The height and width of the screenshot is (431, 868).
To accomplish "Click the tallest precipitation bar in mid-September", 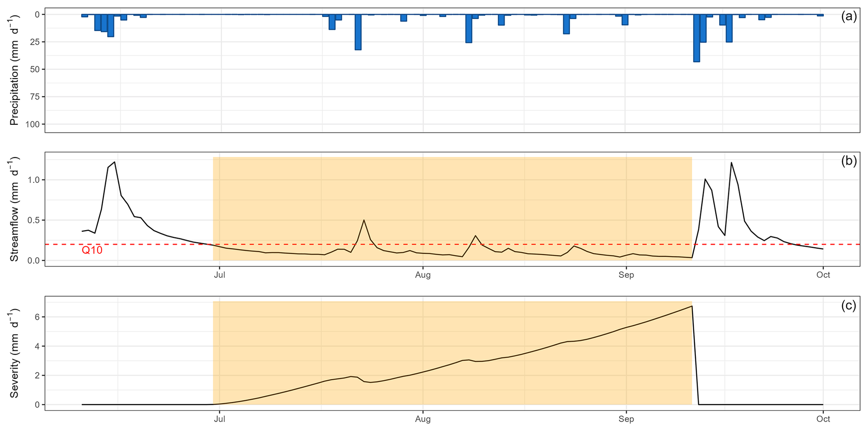I will click(696, 38).
